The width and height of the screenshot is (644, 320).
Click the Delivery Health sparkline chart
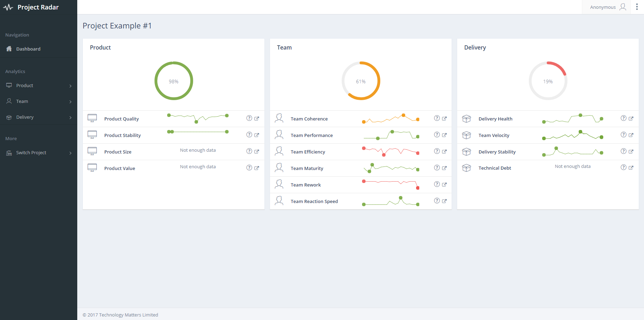[x=573, y=118]
